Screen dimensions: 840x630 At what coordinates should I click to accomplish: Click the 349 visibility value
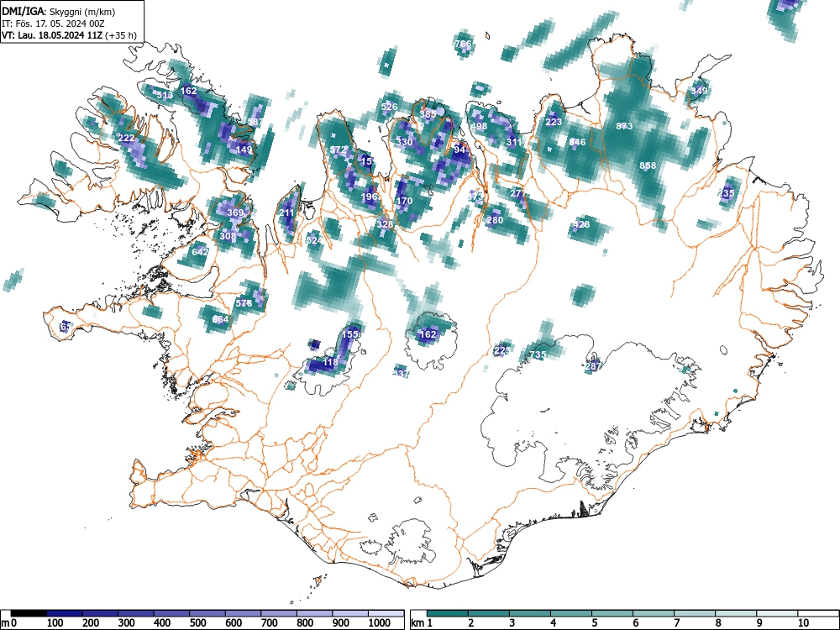point(699,91)
